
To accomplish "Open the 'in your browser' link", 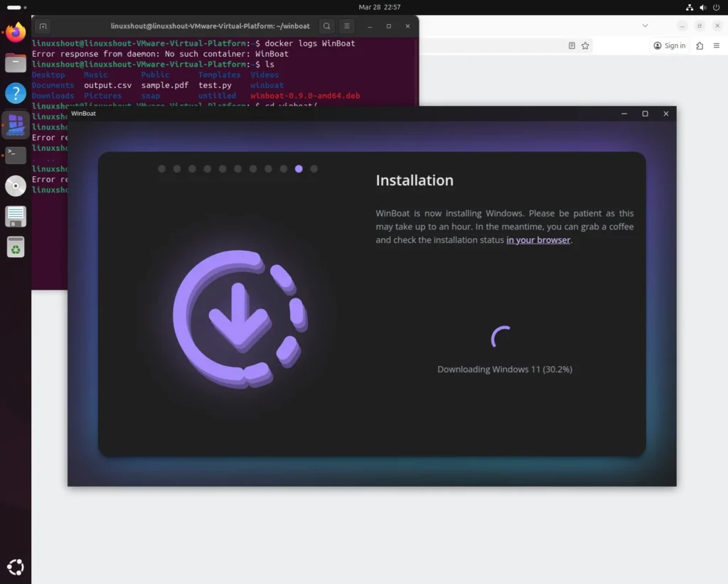I will coord(538,240).
